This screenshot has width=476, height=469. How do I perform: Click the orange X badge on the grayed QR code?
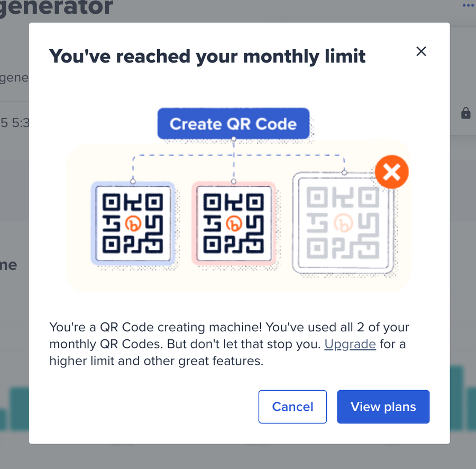391,172
